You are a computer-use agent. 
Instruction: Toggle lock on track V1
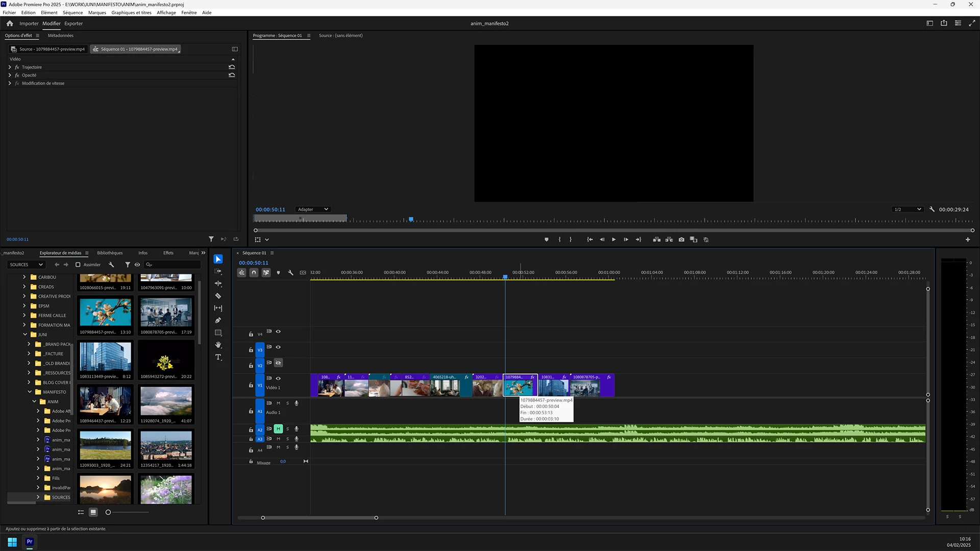tap(251, 385)
